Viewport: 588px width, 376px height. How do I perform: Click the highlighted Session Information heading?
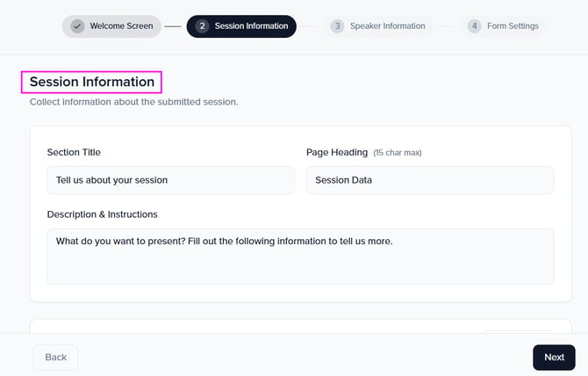(92, 82)
